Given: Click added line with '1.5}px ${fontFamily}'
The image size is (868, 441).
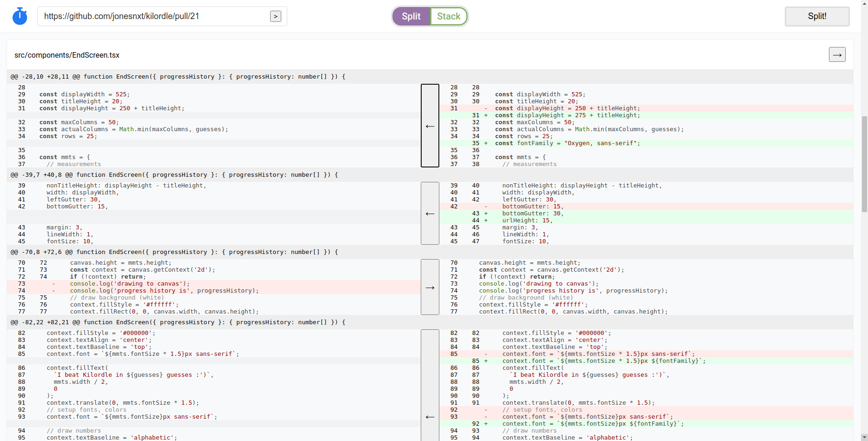Looking at the screenshot, I should click(646, 361).
